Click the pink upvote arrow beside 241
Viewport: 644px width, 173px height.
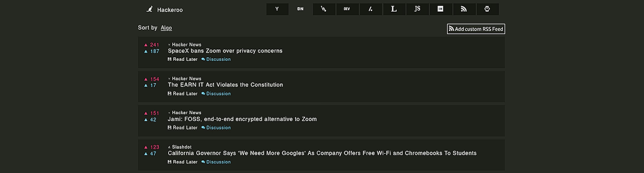click(146, 45)
